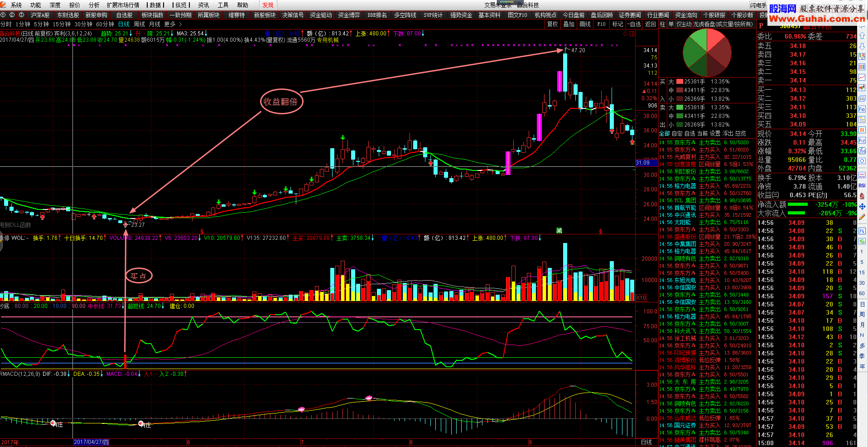The height and width of the screenshot is (447, 868).
Task: Open the RSI indicator sidebar icon
Action: 862,185
